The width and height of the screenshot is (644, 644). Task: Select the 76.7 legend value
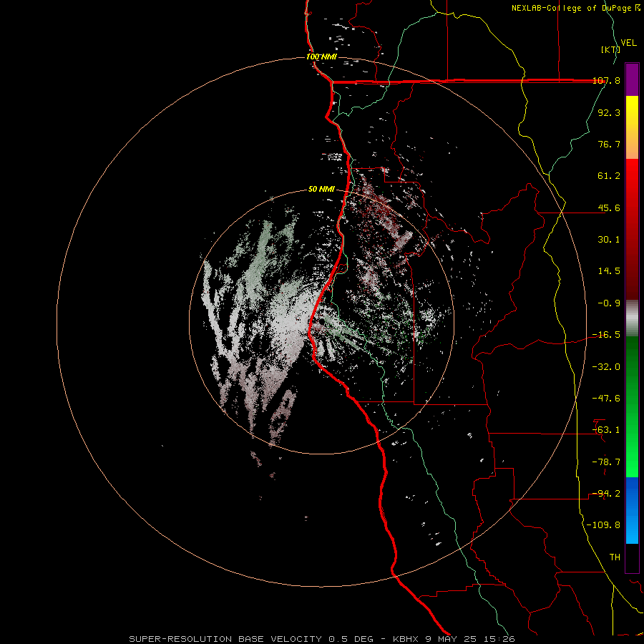[609, 144]
